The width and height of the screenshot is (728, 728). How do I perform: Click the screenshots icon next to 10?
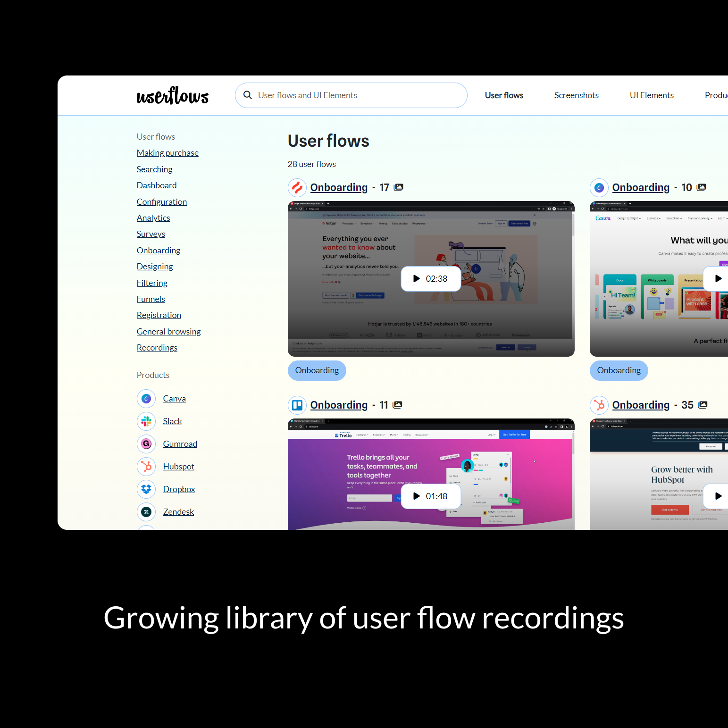tap(702, 187)
